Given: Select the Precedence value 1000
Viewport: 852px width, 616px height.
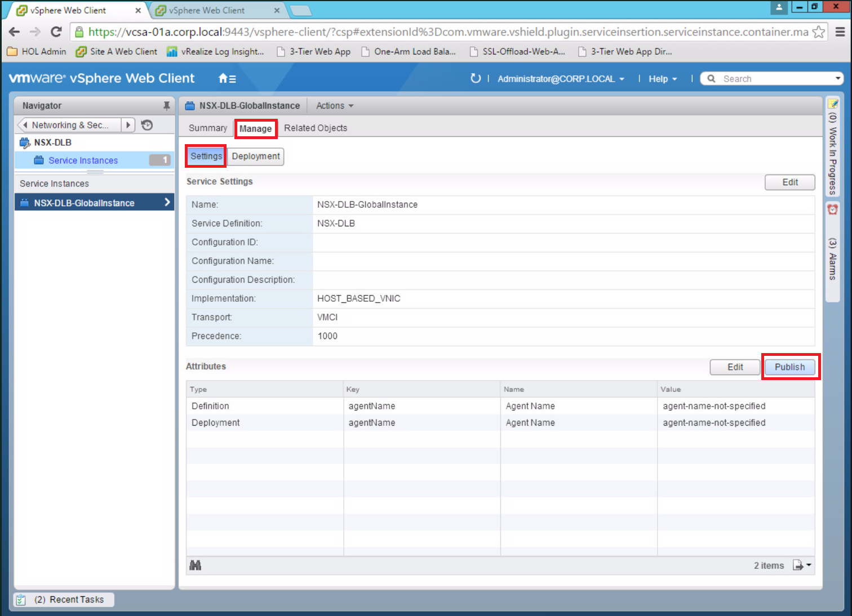Looking at the screenshot, I should [x=327, y=336].
